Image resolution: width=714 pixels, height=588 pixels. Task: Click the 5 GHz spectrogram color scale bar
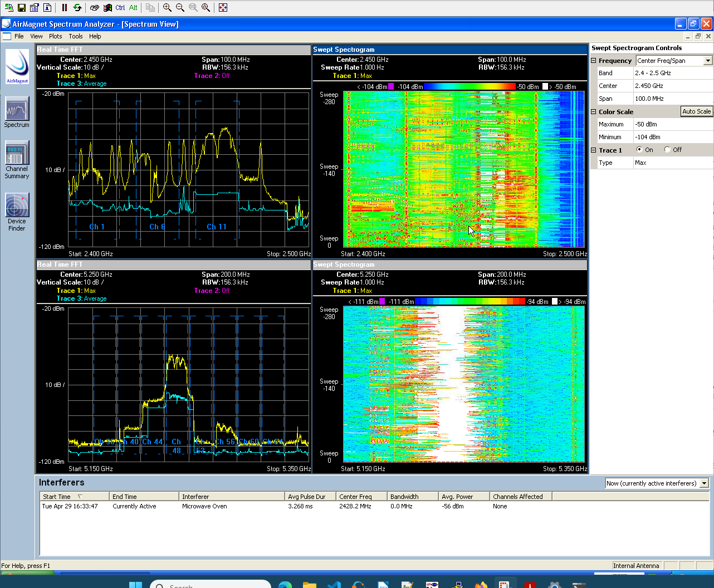pyautogui.click(x=470, y=301)
